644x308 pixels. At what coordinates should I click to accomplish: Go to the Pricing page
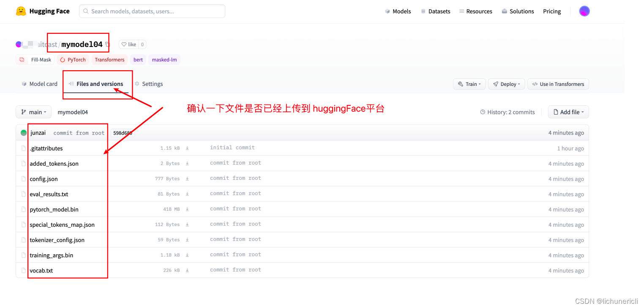coord(552,11)
